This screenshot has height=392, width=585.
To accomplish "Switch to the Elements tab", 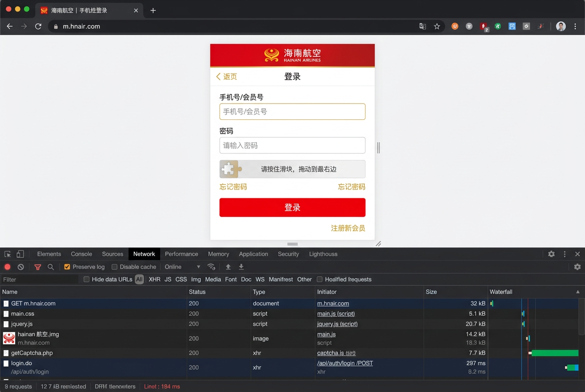I will (x=49, y=254).
